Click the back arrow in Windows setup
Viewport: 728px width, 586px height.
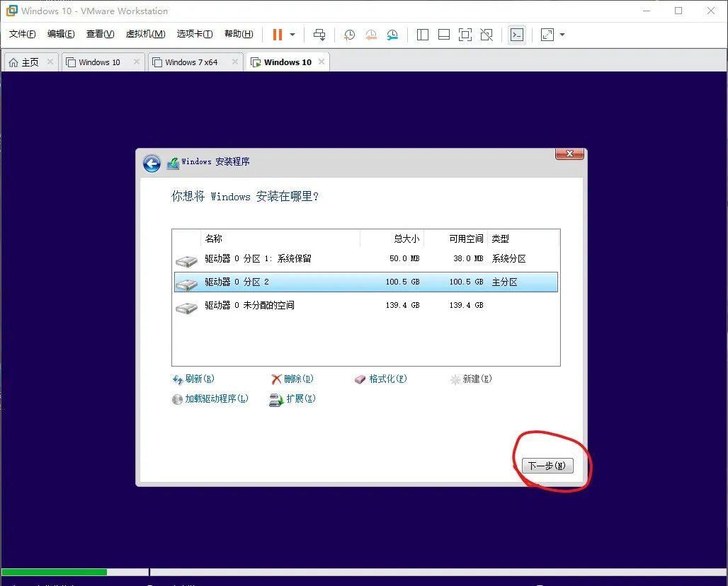point(152,163)
